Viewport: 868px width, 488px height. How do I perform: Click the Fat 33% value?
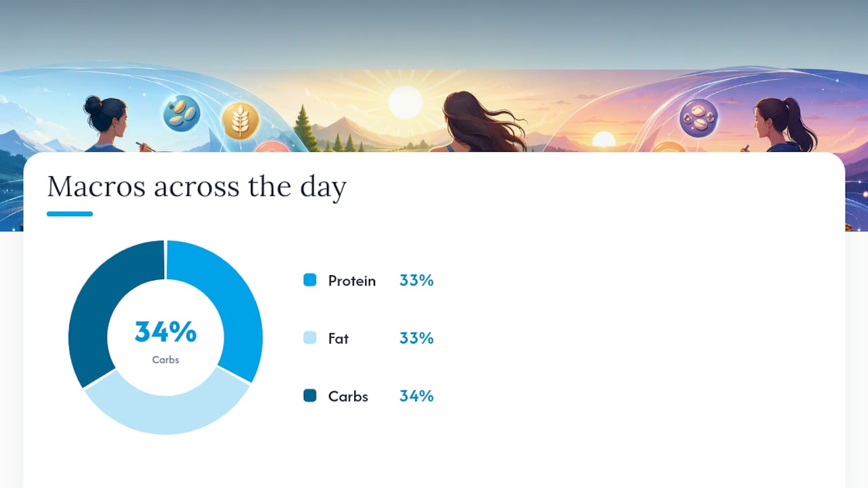[x=416, y=338]
